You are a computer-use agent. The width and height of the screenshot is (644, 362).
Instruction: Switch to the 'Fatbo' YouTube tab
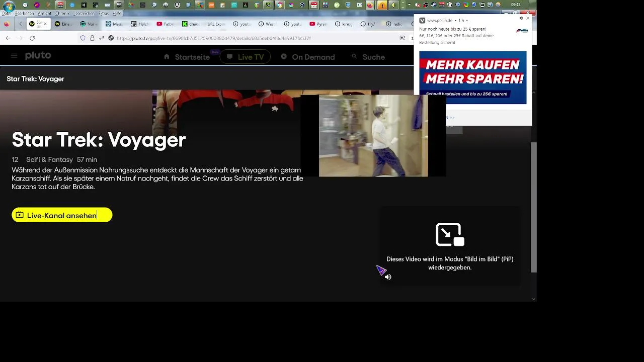[x=165, y=24]
